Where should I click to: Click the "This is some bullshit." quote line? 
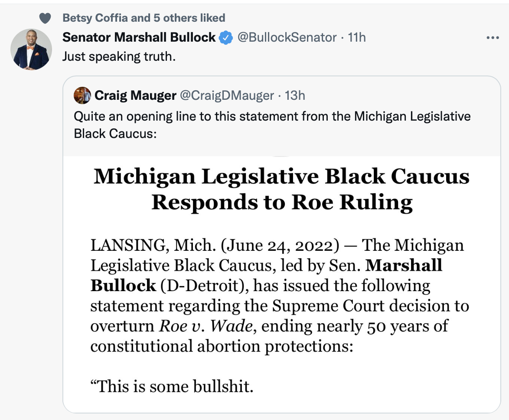pos(172,386)
